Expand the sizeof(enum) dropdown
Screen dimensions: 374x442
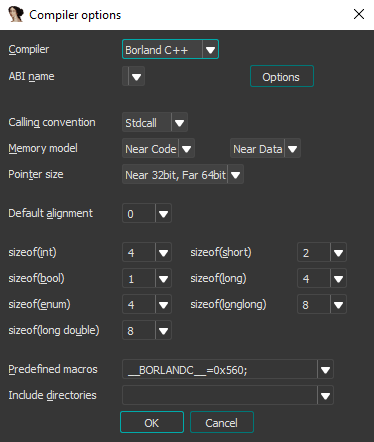147,304
